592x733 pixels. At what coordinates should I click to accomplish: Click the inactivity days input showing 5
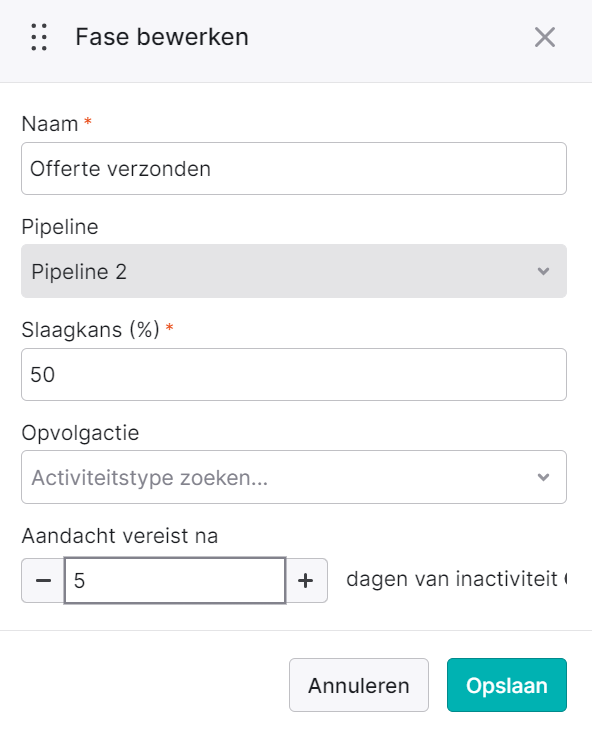tap(175, 581)
